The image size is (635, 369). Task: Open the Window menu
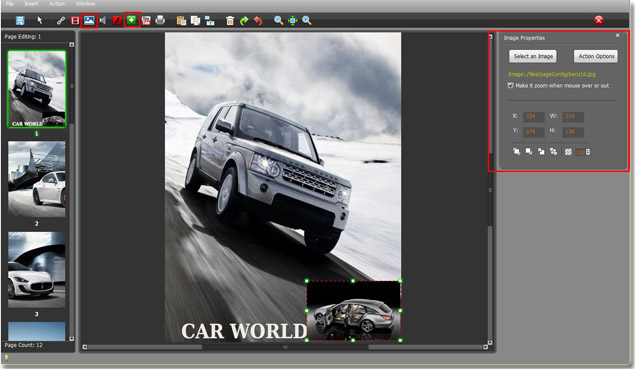[85, 4]
